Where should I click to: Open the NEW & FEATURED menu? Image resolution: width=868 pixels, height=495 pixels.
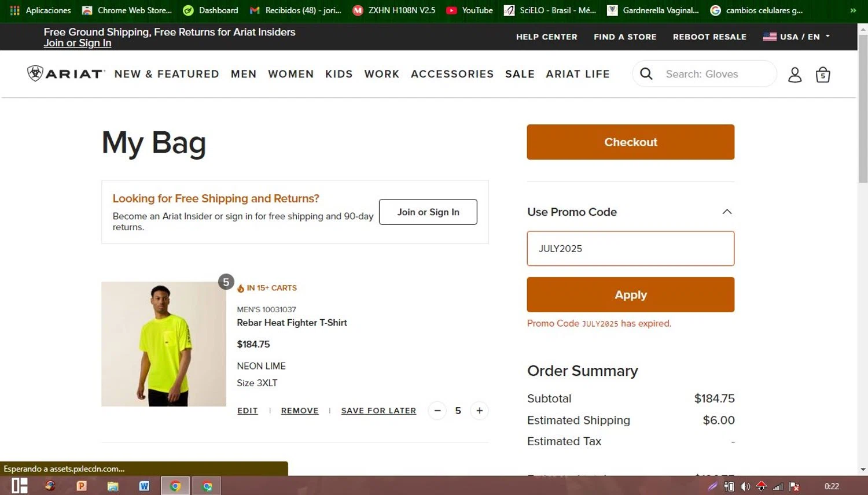tap(167, 74)
